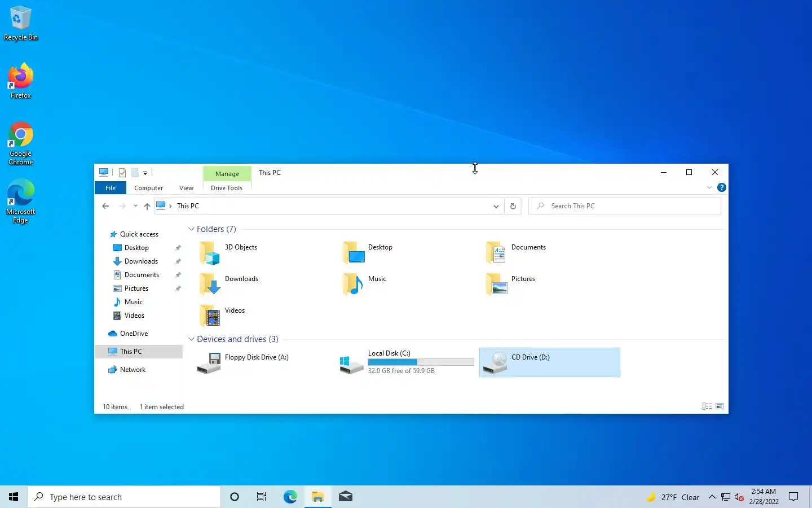The image size is (812, 508).
Task: Launch Google Chrome from the desktop
Action: click(21, 143)
